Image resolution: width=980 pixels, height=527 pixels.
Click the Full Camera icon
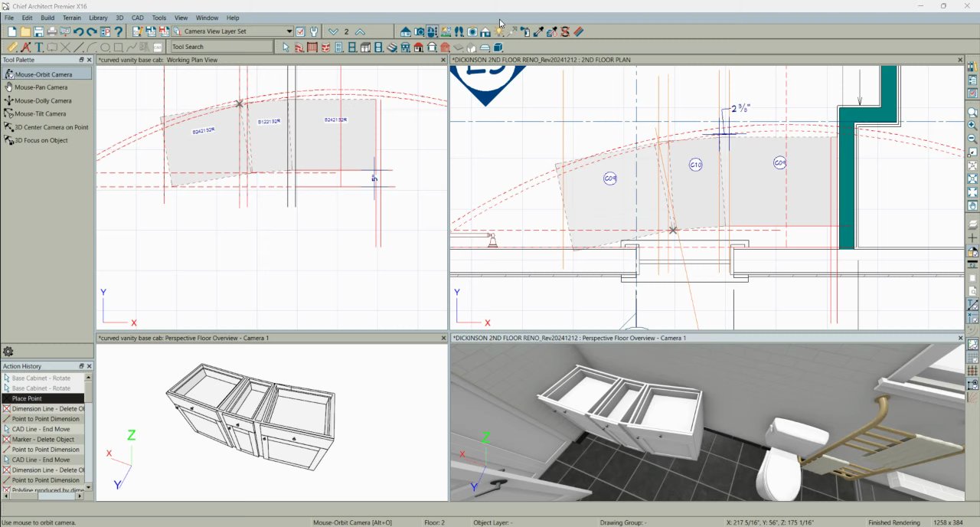coord(420,32)
